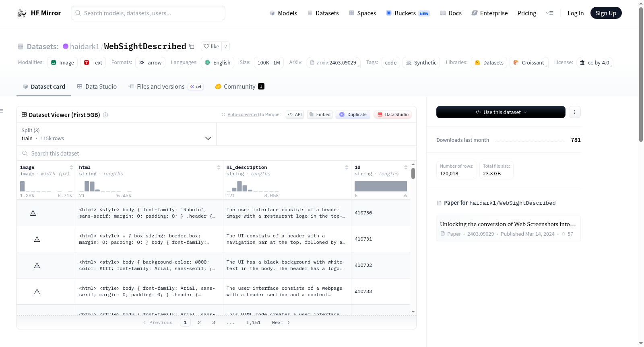Open the image warning icon in row 410733
Viewport: 644px width, 347px height.
tap(37, 291)
